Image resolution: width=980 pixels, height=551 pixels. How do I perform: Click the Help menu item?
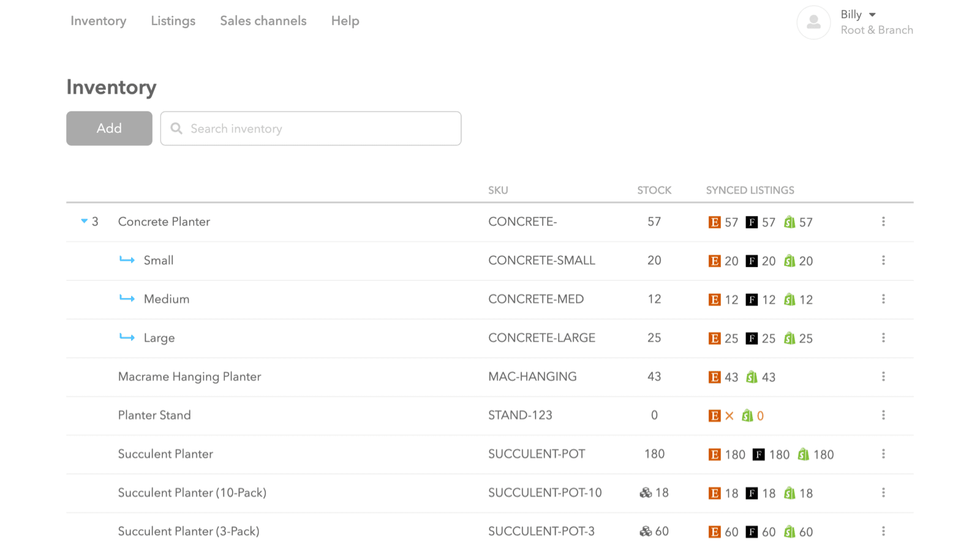click(345, 20)
